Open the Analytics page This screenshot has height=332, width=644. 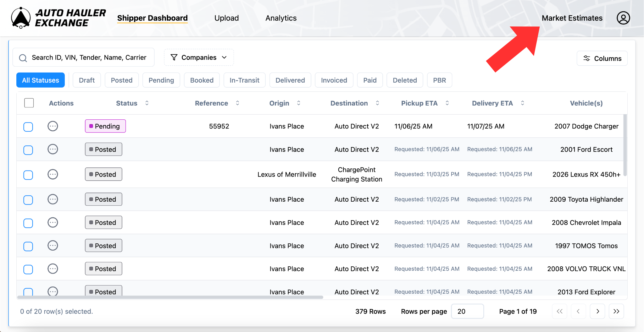point(281,18)
